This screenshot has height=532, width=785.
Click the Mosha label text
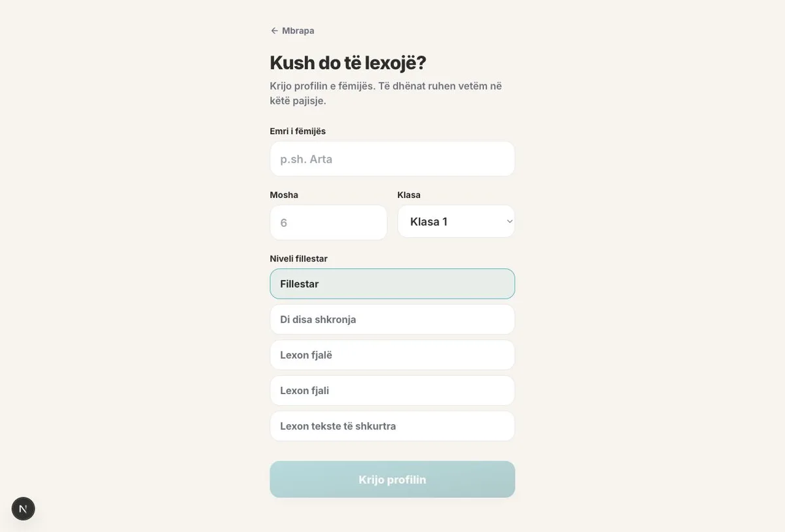[284, 195]
